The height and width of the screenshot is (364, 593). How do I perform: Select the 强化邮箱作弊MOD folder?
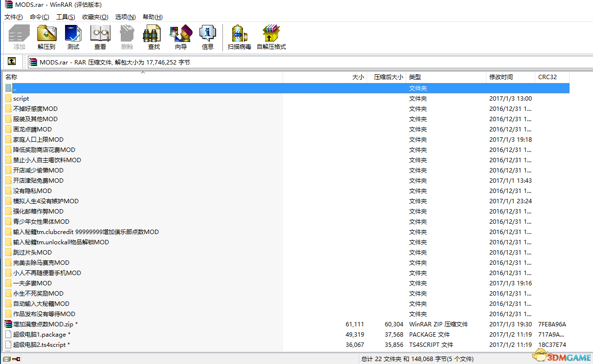click(38, 211)
